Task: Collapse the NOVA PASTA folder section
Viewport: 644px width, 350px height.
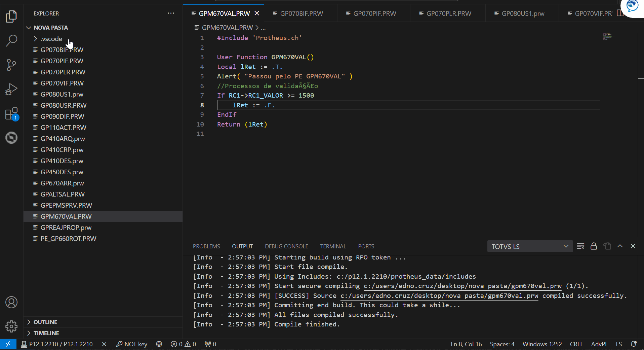Action: (50, 28)
